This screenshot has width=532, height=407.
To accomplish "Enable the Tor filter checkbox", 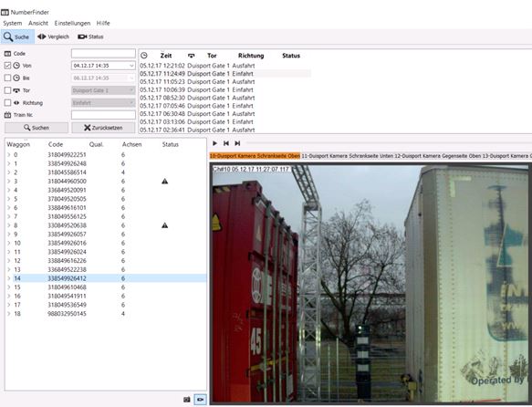I will tap(7, 90).
